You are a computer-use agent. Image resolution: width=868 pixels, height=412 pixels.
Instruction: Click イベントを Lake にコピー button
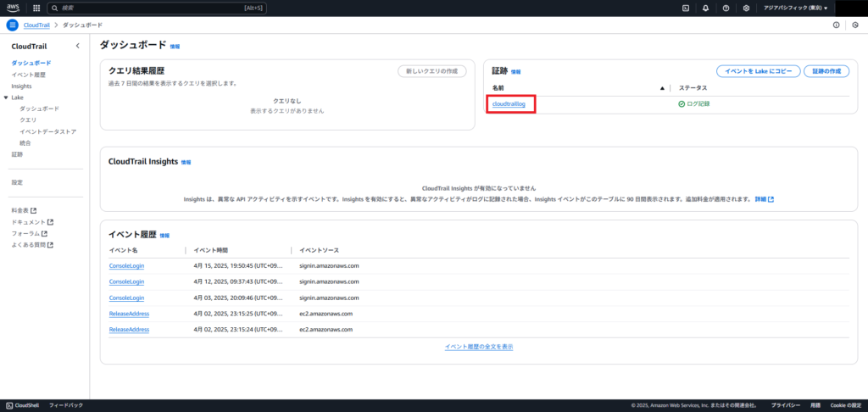point(758,71)
